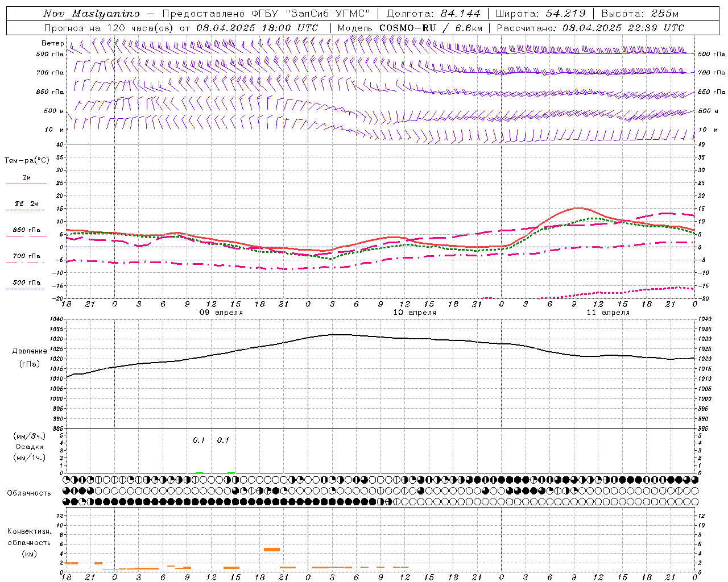This screenshot has width=728, height=582.
Task: Click the '09 апреля' date label
Action: (221, 313)
